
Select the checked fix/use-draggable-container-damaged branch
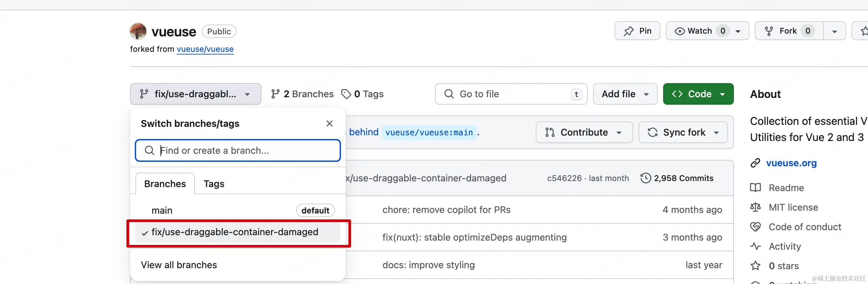(x=235, y=232)
